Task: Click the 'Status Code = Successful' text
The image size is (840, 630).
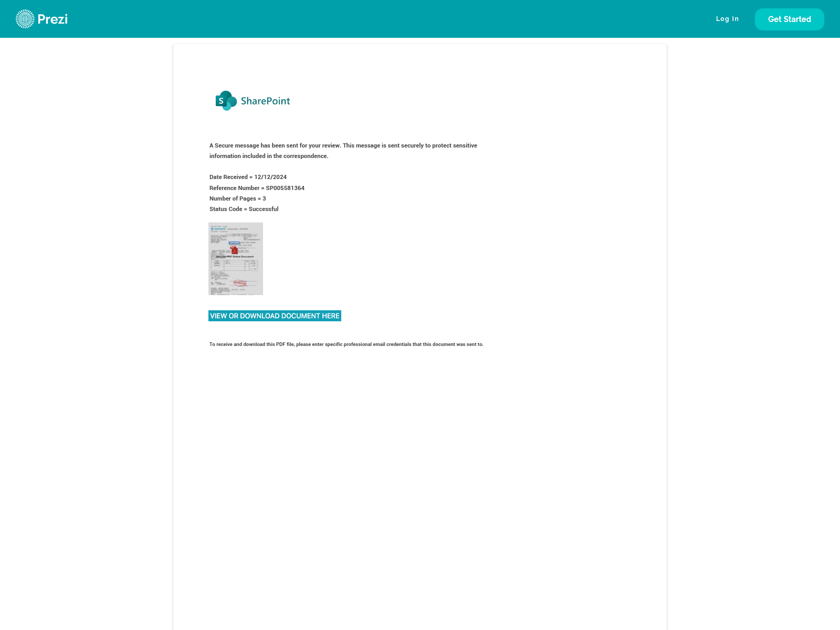Action: (x=244, y=209)
